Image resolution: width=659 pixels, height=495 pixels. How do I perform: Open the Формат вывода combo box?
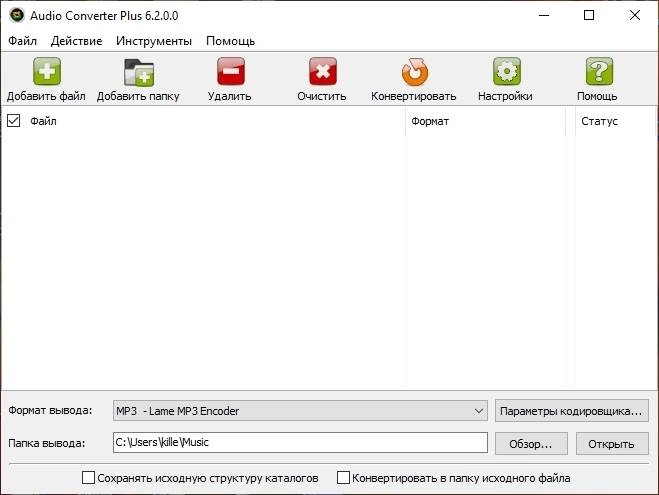(x=300, y=411)
